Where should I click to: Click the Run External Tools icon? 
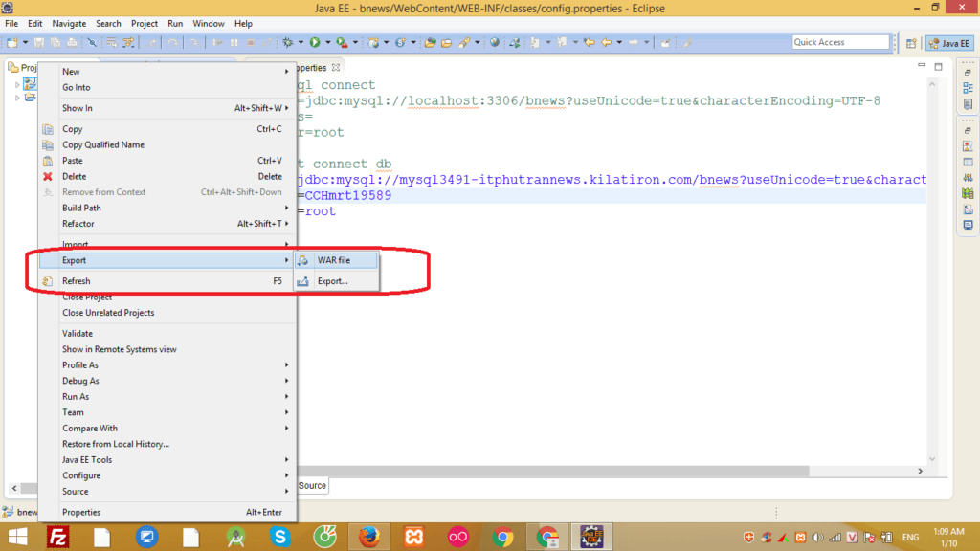[342, 42]
